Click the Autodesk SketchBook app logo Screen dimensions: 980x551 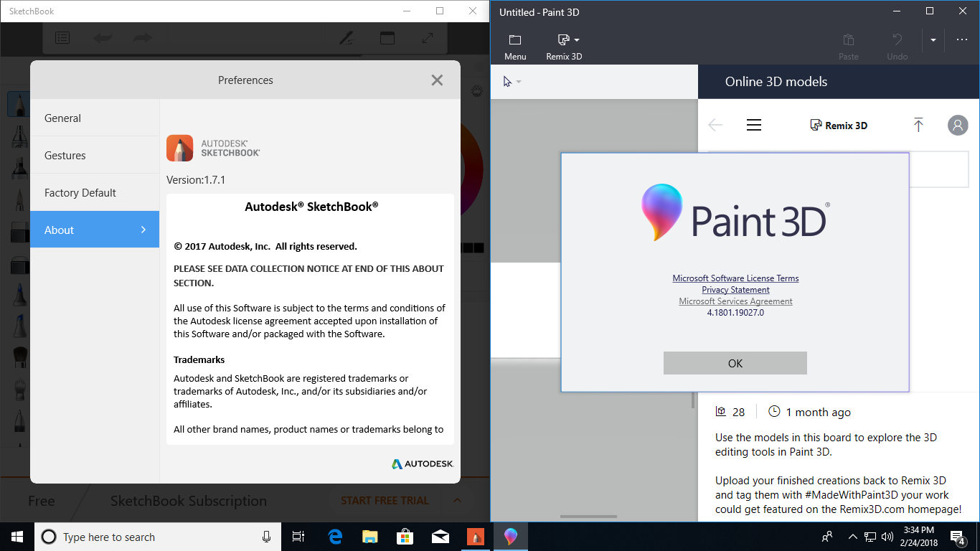pyautogui.click(x=179, y=148)
